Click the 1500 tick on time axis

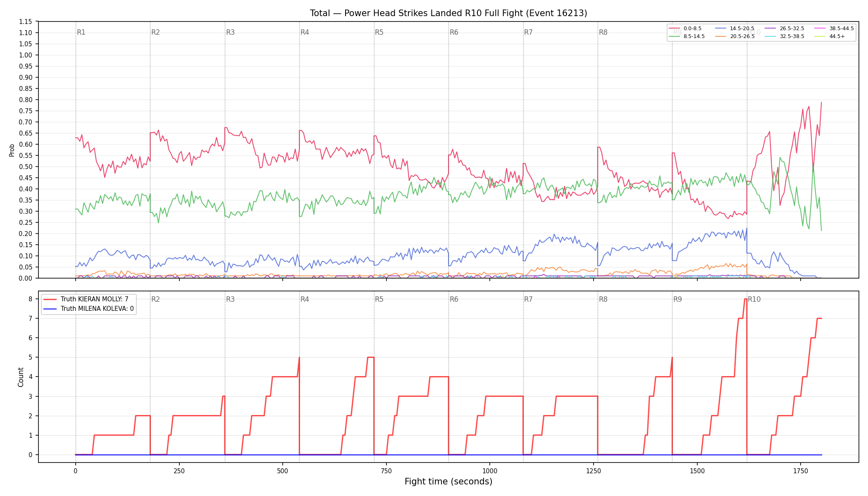[x=697, y=471]
